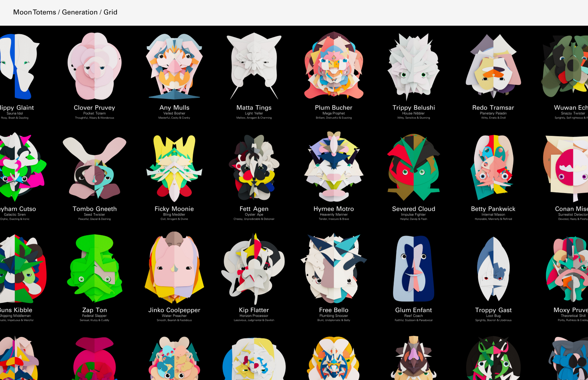The width and height of the screenshot is (588, 380).
Task: Click the 'Federal Slapper' subtitle
Action: point(94,316)
